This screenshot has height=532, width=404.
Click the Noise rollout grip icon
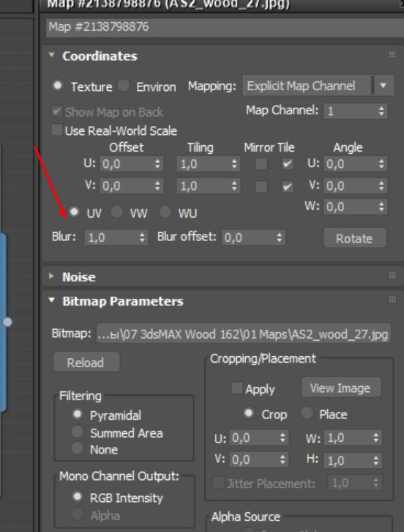392,276
